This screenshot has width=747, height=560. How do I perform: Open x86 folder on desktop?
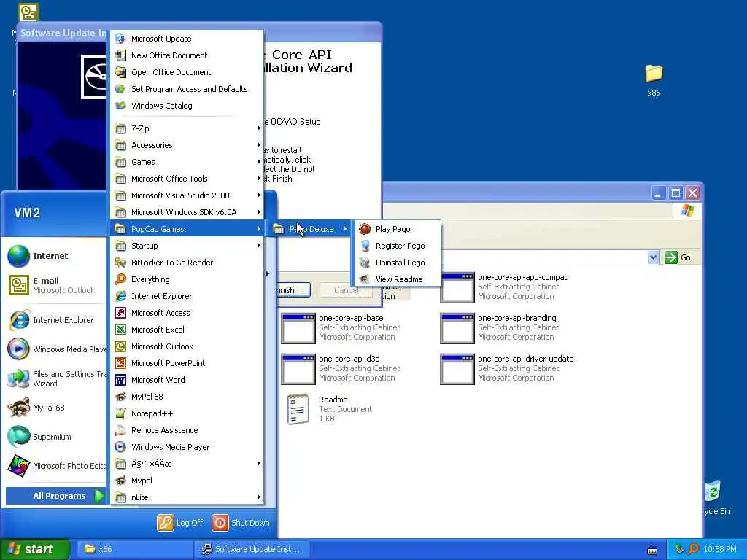click(654, 80)
